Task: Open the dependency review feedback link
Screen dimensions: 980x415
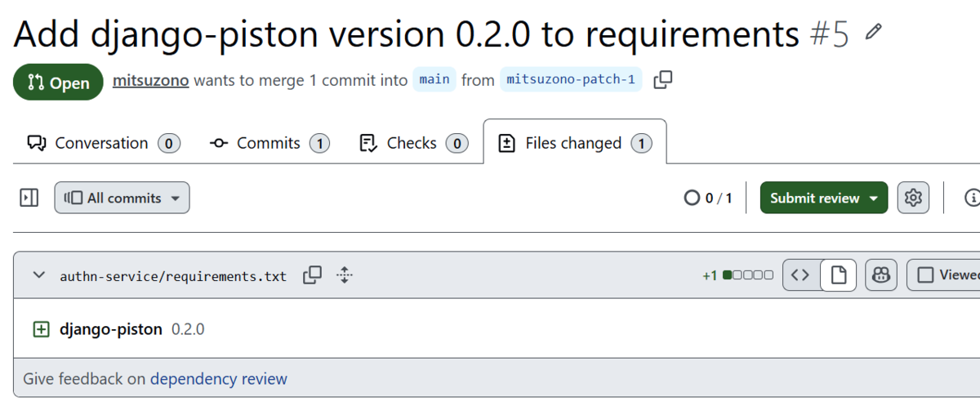Action: (219, 379)
